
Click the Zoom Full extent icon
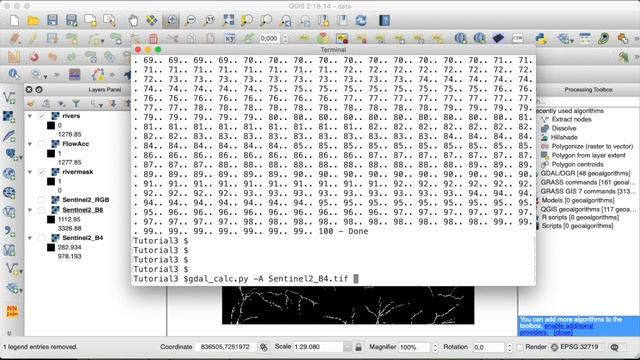[228, 20]
